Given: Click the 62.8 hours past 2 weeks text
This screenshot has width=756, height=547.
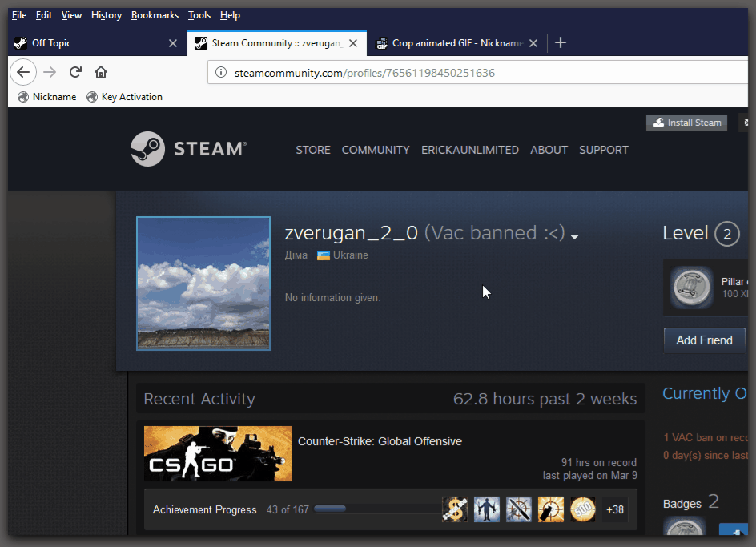Looking at the screenshot, I should pos(545,399).
